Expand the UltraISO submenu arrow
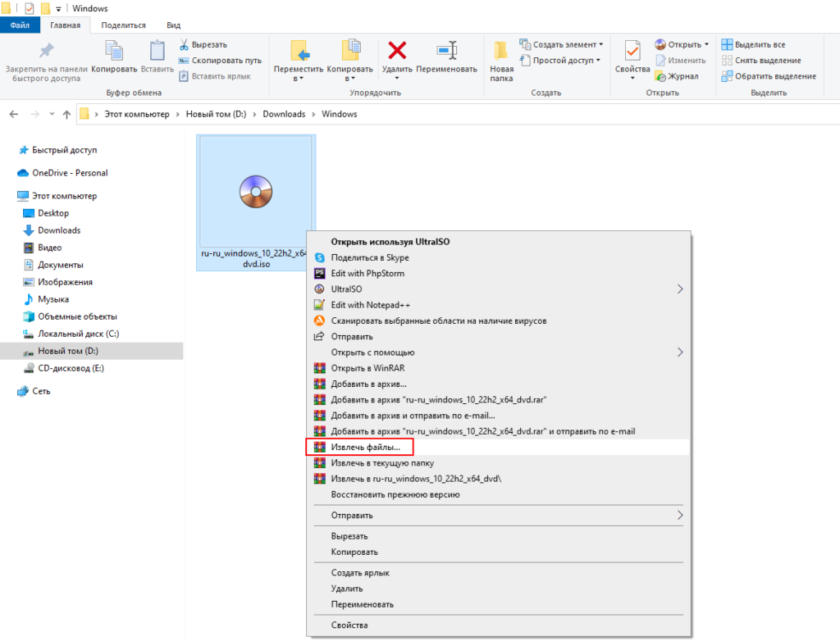This screenshot has height=641, width=840. (x=679, y=289)
